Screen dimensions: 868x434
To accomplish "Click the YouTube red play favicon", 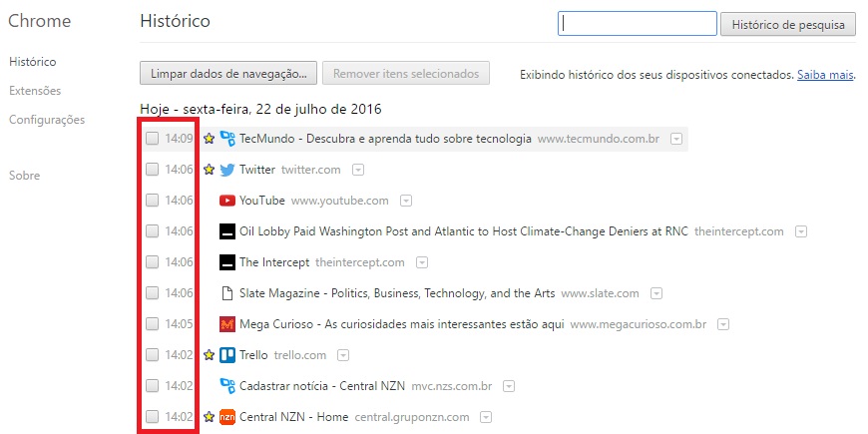I will point(227,201).
